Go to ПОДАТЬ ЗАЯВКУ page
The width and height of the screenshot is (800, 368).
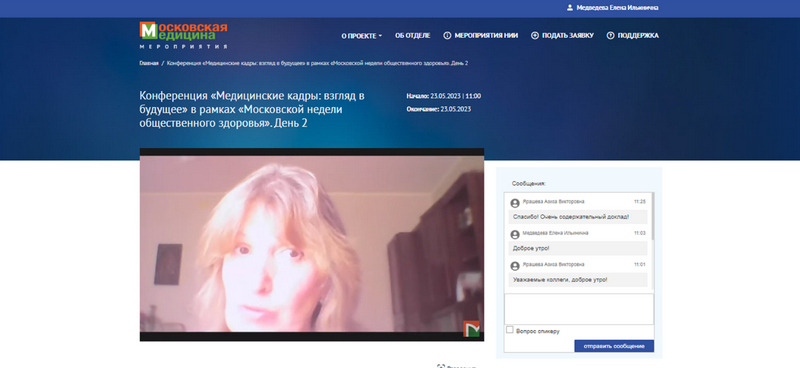[x=568, y=36]
